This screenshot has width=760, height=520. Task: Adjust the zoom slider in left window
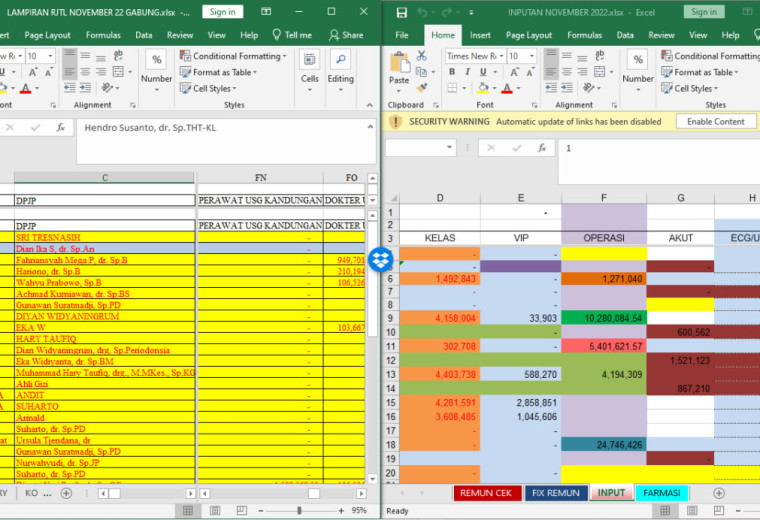300,510
